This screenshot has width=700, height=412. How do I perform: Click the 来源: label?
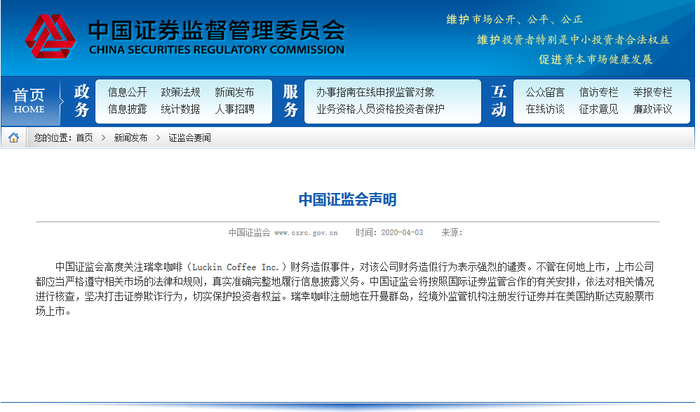452,233
